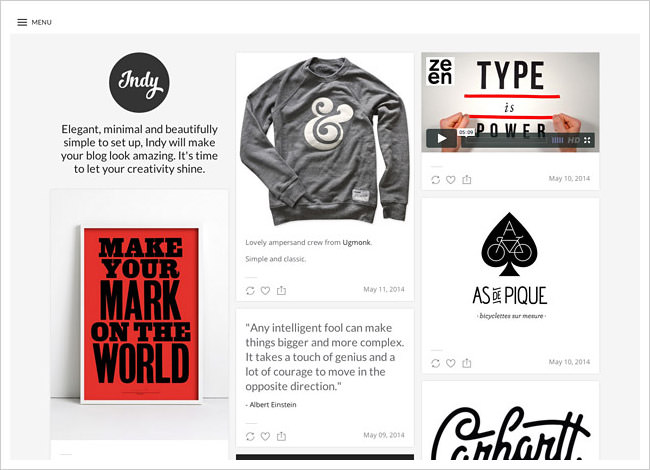Like the ampersand sweatshirt post
The height and width of the screenshot is (470, 650).
265,291
